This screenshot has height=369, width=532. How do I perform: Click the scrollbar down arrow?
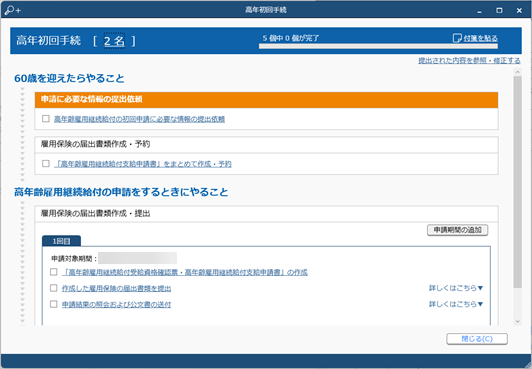point(517,321)
